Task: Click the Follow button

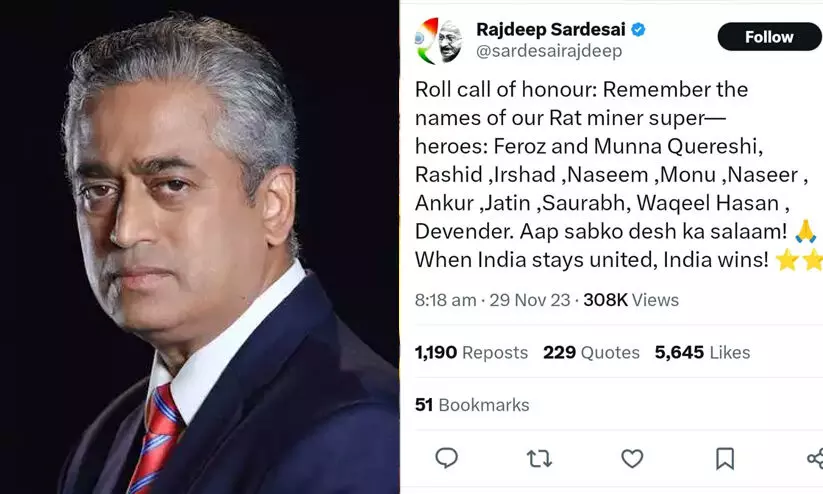Action: point(769,37)
